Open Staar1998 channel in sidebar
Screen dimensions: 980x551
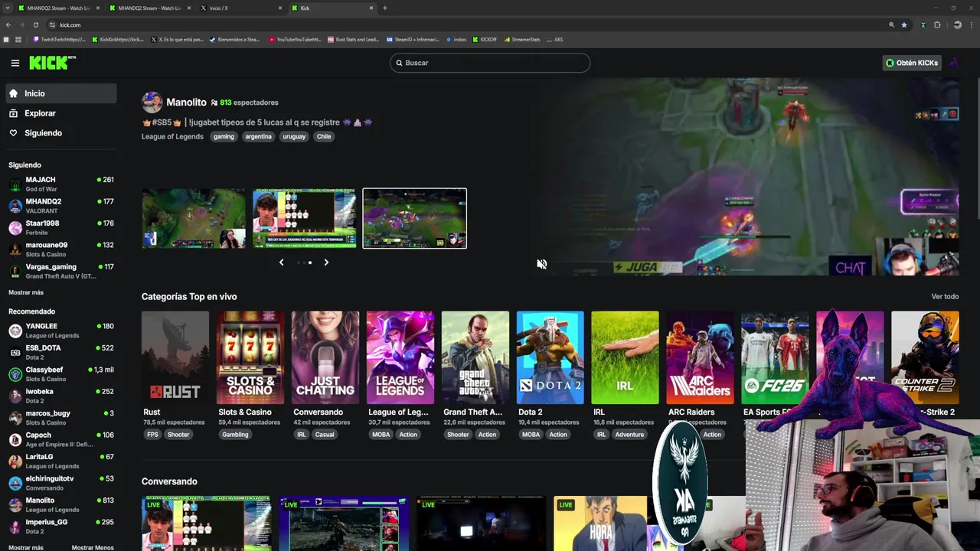(x=61, y=227)
